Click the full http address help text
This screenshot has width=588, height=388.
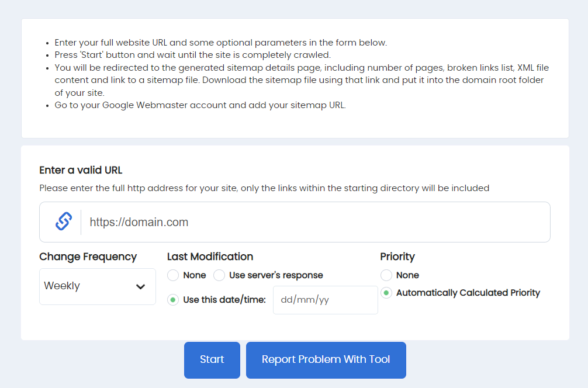[x=264, y=188]
